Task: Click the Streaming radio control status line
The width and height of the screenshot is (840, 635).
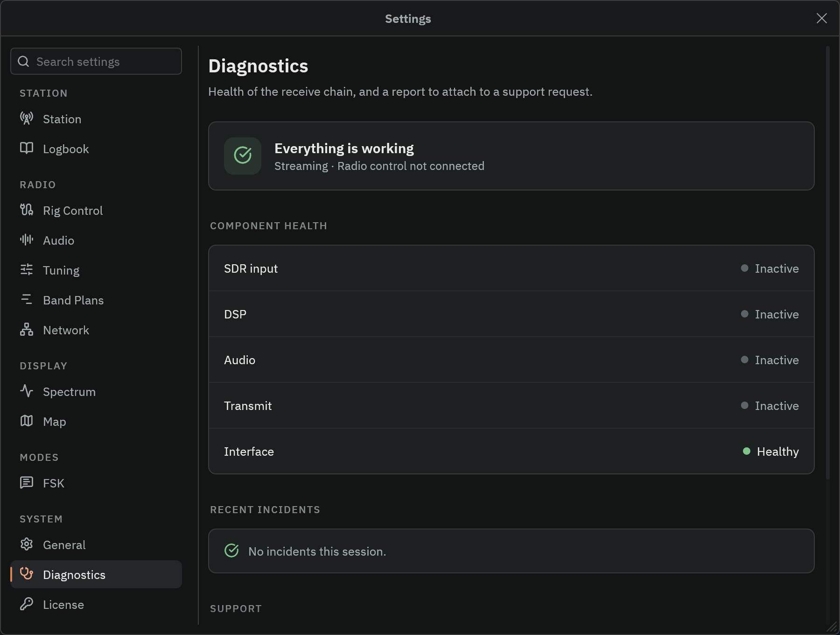Action: click(x=379, y=166)
